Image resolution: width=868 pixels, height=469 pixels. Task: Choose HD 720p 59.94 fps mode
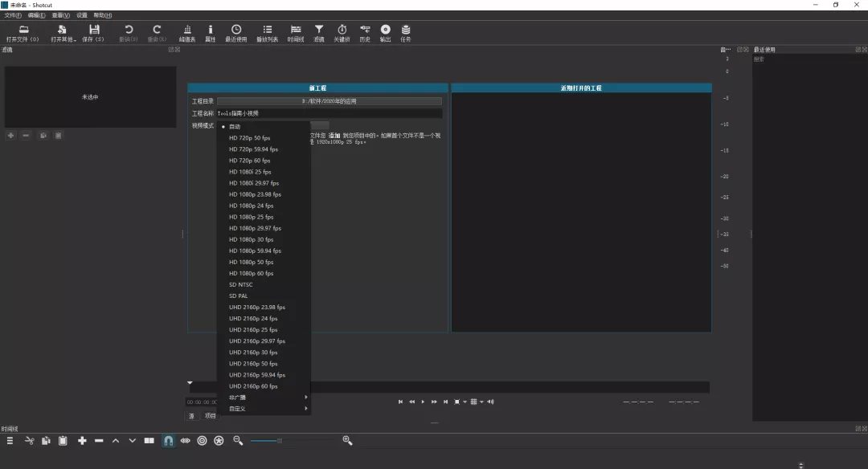coord(264,149)
